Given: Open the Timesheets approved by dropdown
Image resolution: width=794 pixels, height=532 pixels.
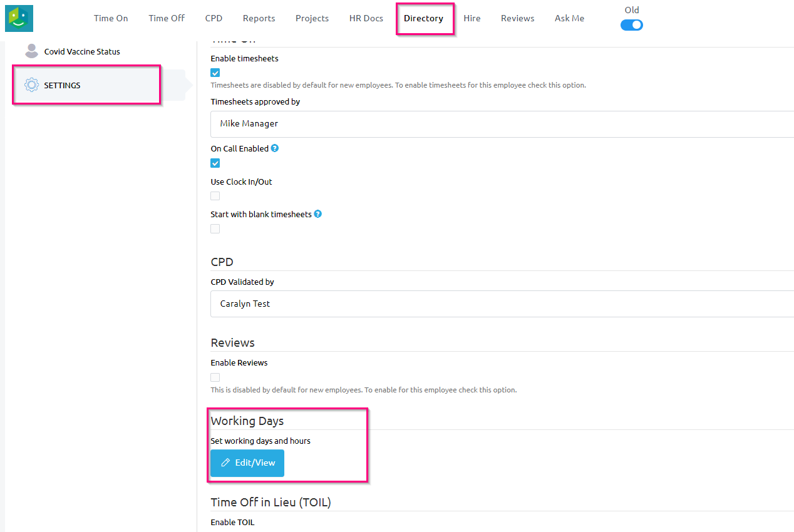Looking at the screenshot, I should (x=501, y=124).
